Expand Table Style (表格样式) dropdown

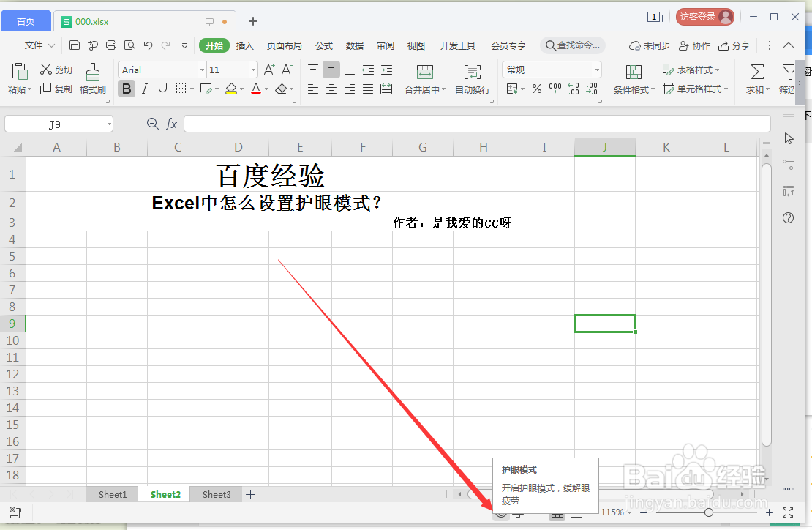tap(717, 70)
